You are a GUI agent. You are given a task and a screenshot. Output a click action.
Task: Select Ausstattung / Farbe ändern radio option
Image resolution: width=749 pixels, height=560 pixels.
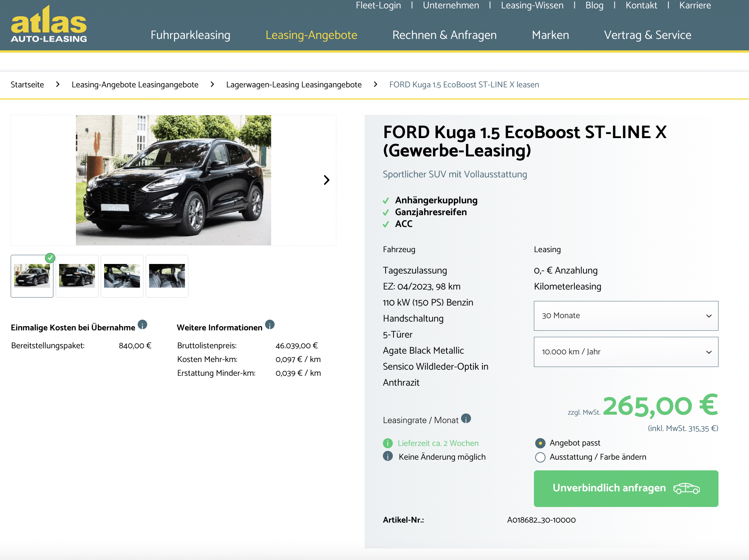(x=540, y=457)
